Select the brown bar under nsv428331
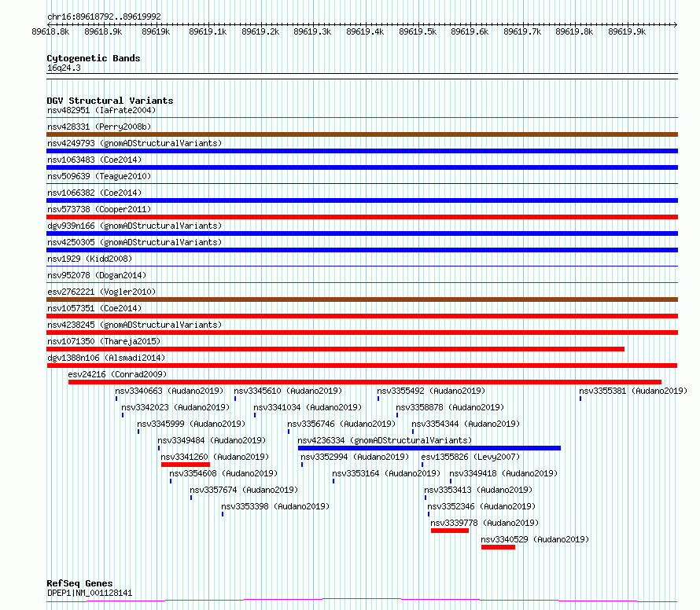700x610 pixels. click(x=362, y=134)
